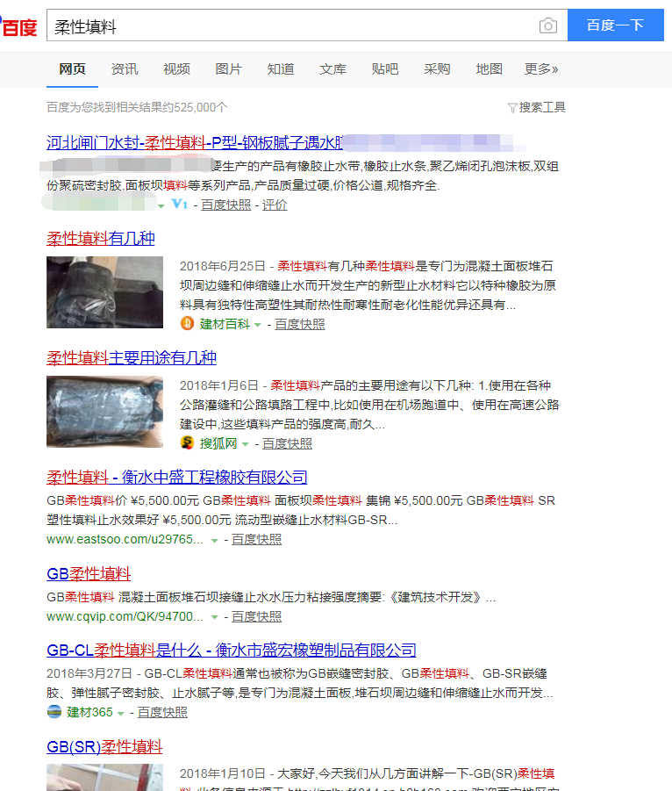This screenshot has width=672, height=791.
Task: Expand dropdown arrow beside the V1 badge
Action: (161, 205)
